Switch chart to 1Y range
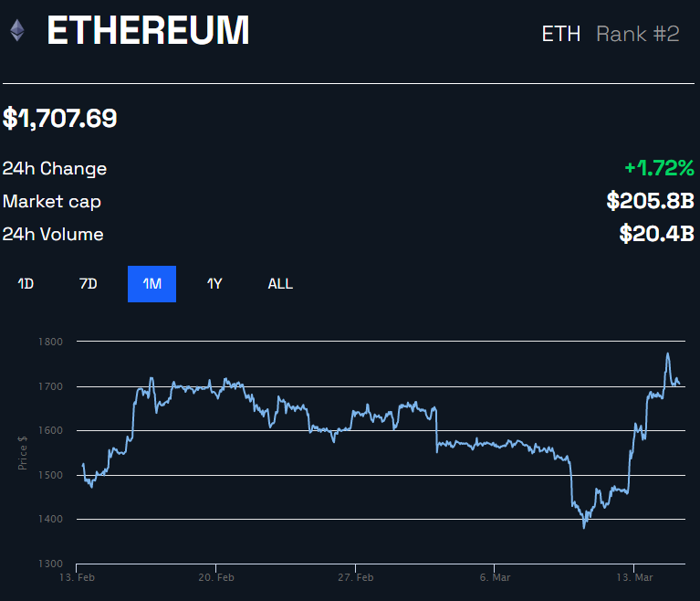The width and height of the screenshot is (700, 601). pos(214,284)
